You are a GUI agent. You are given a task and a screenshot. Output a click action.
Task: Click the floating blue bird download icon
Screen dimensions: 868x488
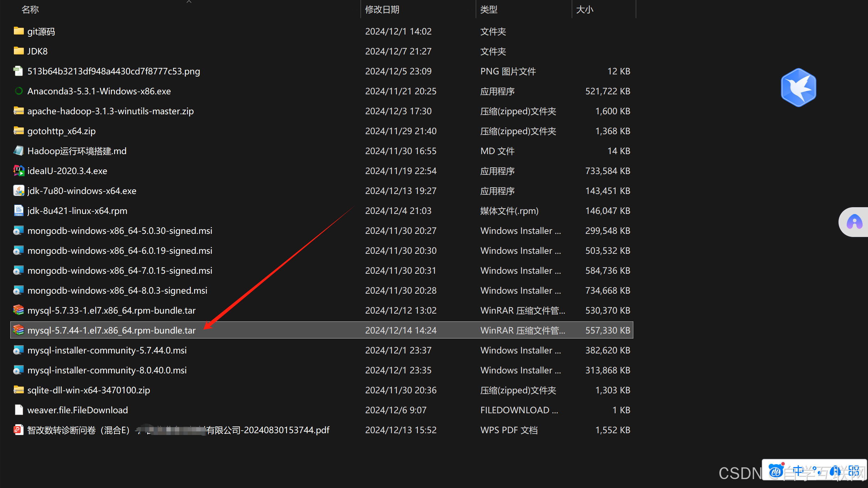point(798,87)
